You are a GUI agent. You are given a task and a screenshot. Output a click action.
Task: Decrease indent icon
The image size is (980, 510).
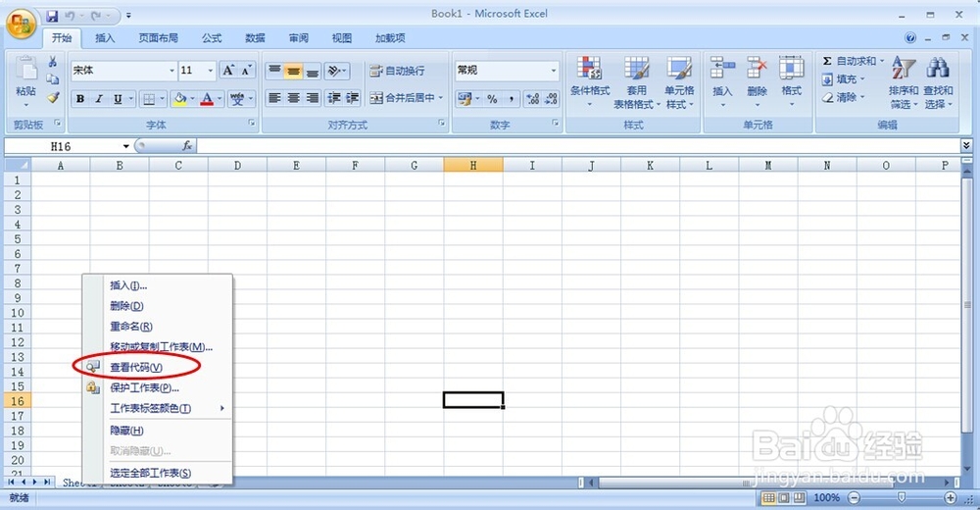(x=334, y=98)
